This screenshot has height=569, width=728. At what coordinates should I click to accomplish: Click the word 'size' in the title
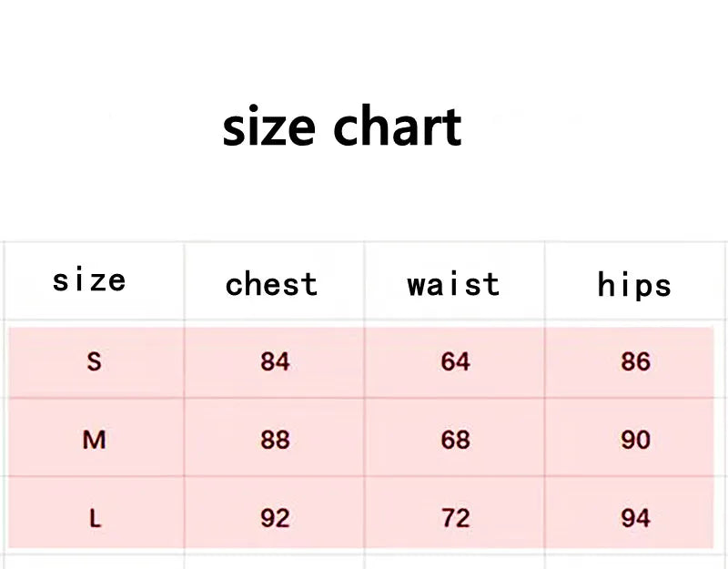[269, 127]
